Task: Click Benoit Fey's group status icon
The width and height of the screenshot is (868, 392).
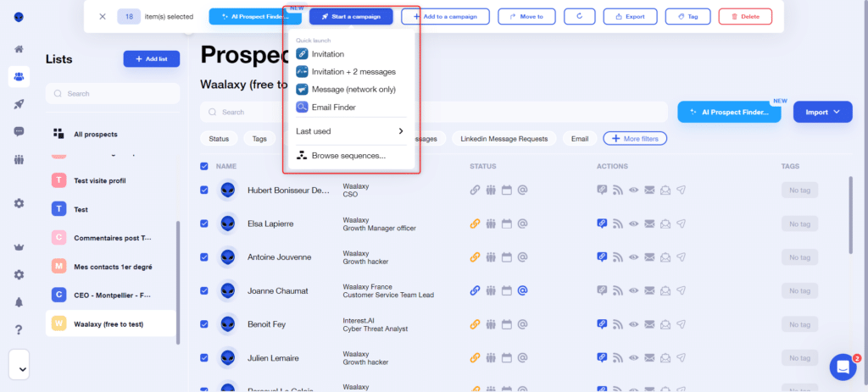Action: coord(491,324)
